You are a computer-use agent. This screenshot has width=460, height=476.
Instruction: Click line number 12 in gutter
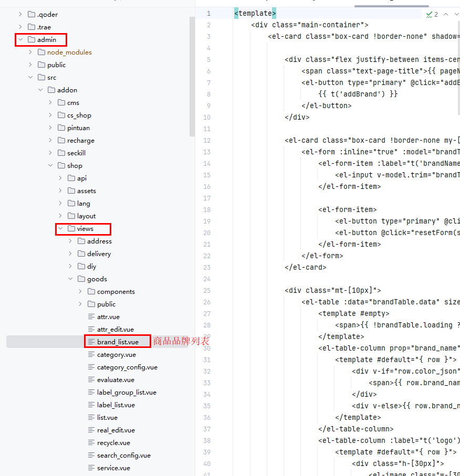pyautogui.click(x=208, y=141)
